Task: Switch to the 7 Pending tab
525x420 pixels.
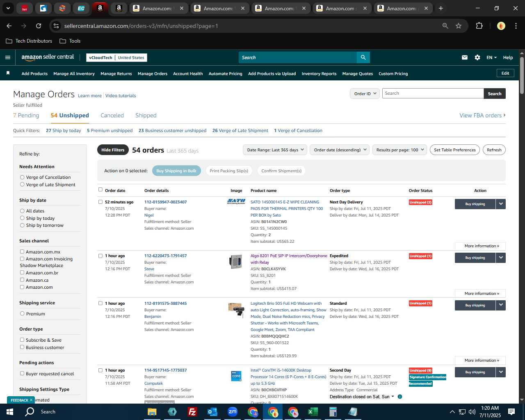Action: tap(26, 115)
